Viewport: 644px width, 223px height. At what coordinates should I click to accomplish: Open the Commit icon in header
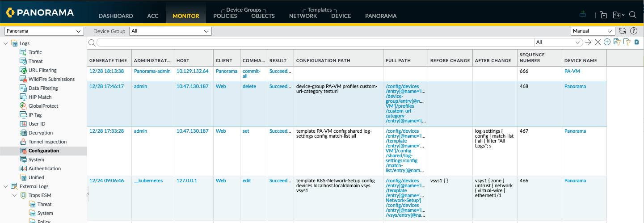tap(582, 14)
